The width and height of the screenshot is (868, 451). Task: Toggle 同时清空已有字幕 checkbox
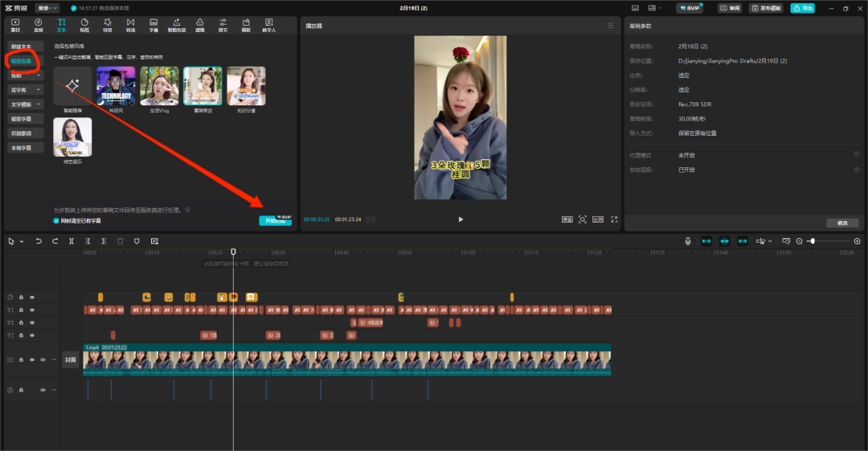pyautogui.click(x=56, y=220)
